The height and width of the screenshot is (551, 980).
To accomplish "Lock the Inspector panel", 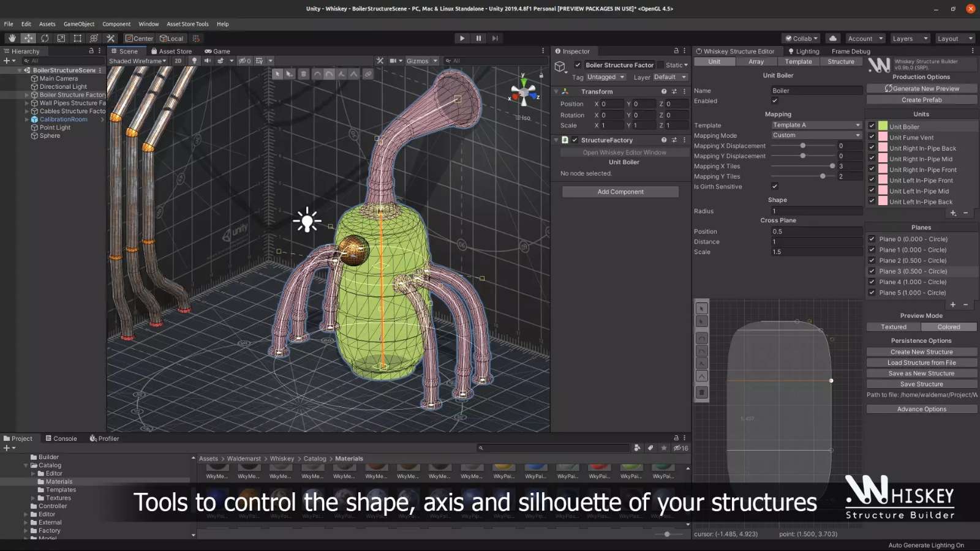I will 676,51.
